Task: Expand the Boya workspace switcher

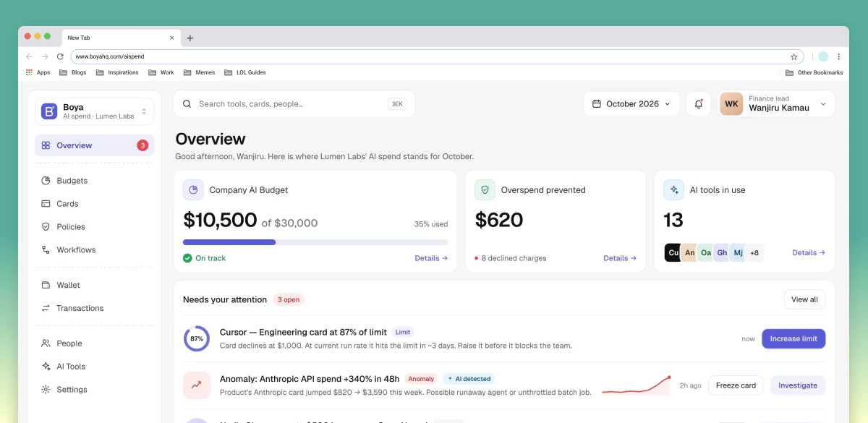Action: click(x=94, y=111)
